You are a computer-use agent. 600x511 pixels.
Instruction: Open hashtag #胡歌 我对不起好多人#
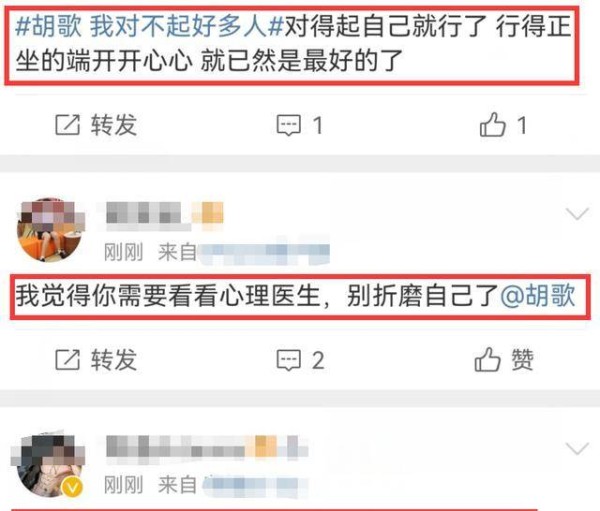click(x=149, y=26)
